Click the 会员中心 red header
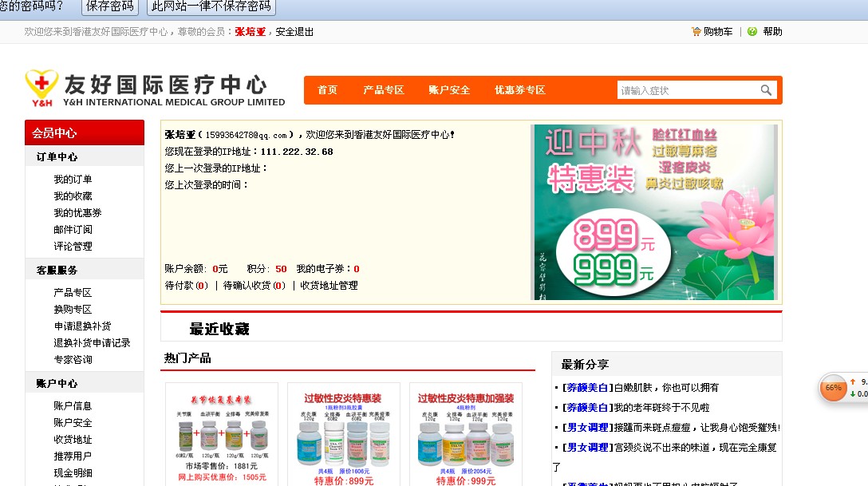The width and height of the screenshot is (868, 486). tap(85, 132)
